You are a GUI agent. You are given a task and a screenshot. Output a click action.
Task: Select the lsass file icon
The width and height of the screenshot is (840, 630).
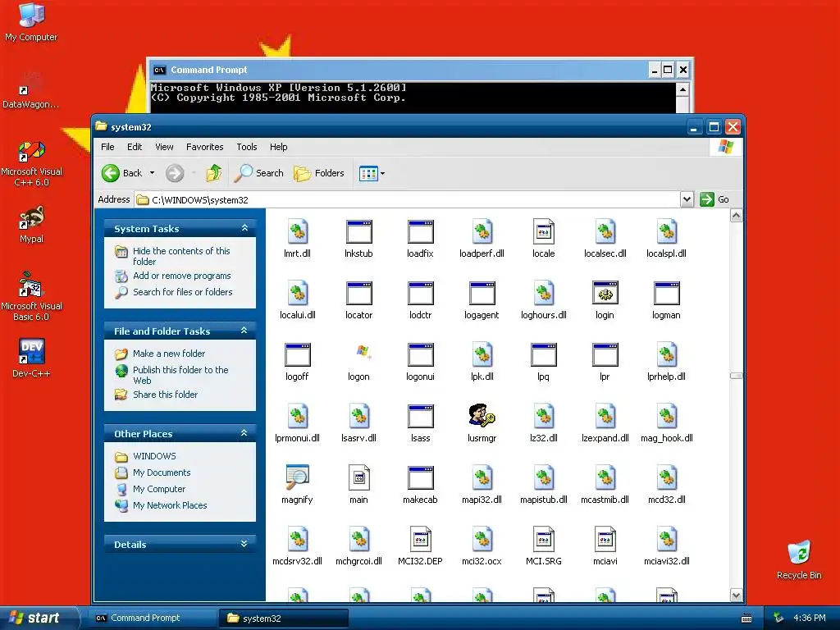tap(420, 416)
